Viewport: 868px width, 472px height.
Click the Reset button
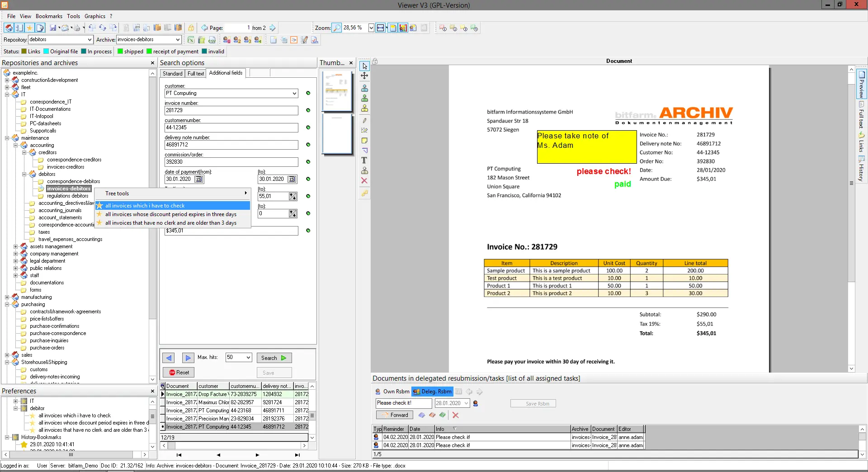[179, 373]
